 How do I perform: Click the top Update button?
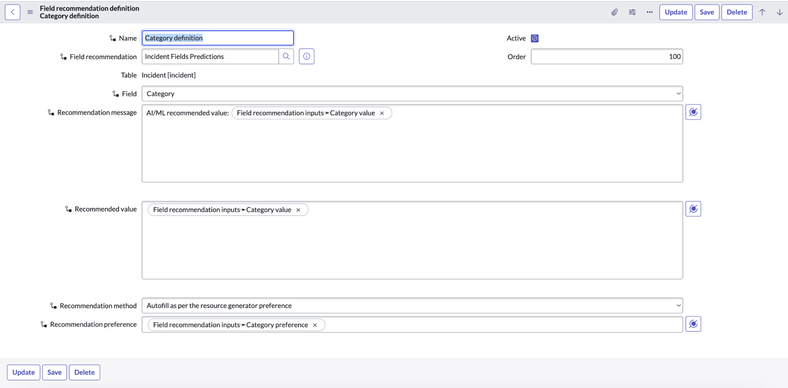pyautogui.click(x=676, y=12)
